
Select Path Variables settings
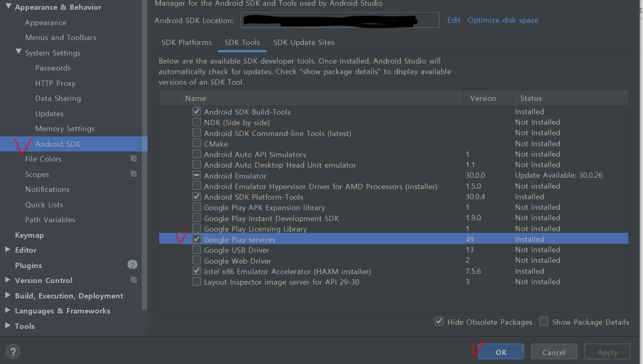tap(50, 220)
